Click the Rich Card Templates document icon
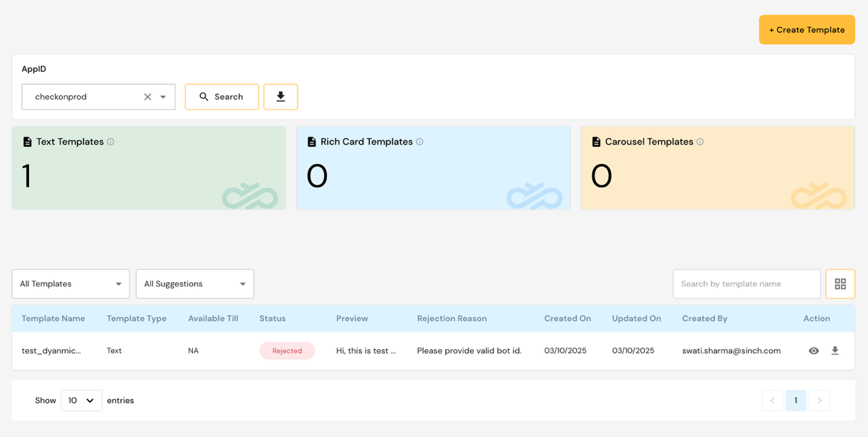Screen dimensions: 868x437 click(x=312, y=142)
